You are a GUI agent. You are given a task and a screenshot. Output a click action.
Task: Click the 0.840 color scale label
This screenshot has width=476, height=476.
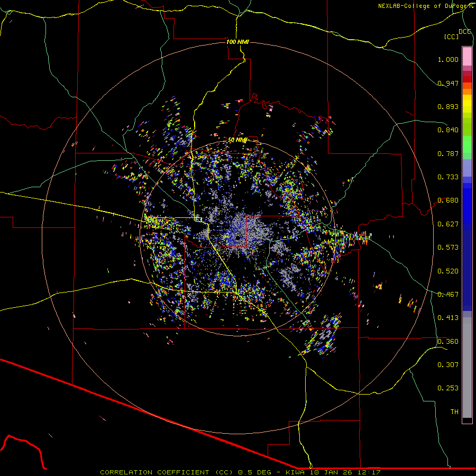pyautogui.click(x=448, y=130)
